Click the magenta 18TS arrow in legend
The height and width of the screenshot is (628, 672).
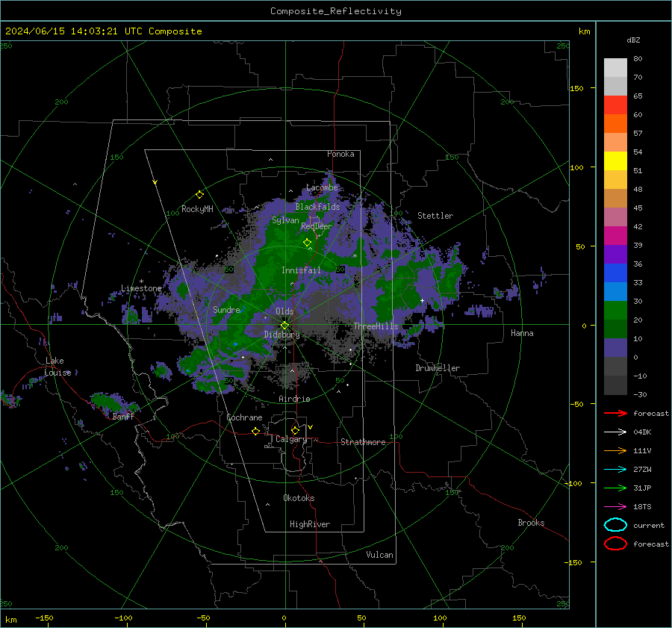(615, 507)
